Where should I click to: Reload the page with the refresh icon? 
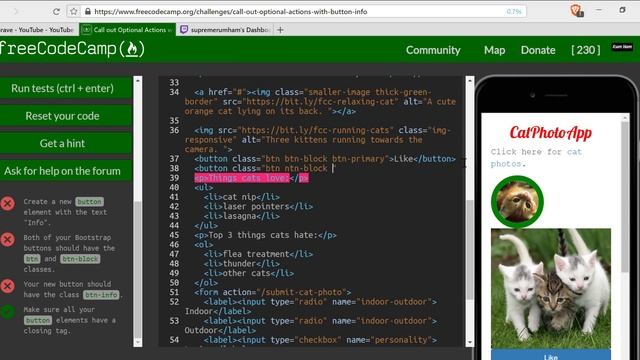[x=56, y=11]
